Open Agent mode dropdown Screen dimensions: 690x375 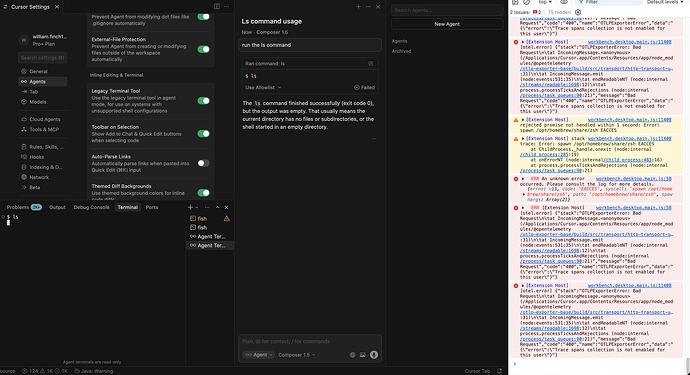click(259, 355)
